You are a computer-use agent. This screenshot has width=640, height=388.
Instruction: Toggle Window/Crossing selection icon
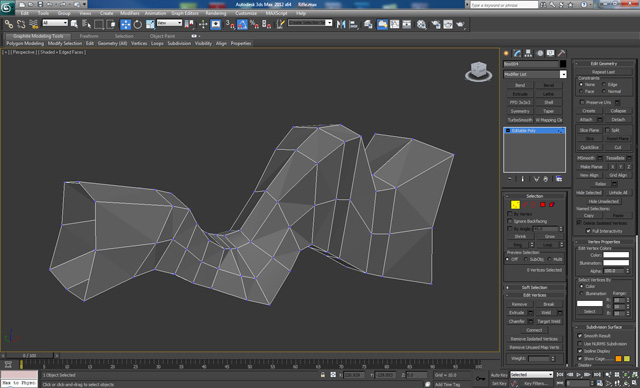111,24
